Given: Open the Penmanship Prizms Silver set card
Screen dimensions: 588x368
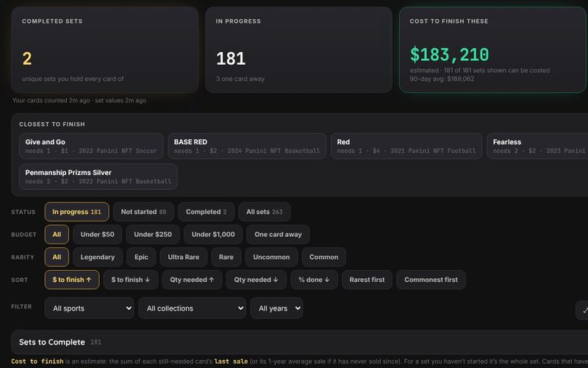Looking at the screenshot, I should [98, 177].
